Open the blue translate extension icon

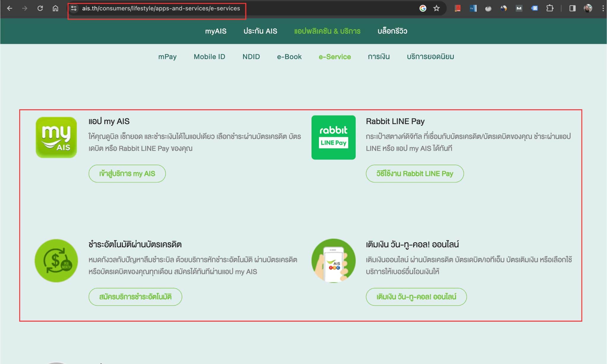point(534,8)
